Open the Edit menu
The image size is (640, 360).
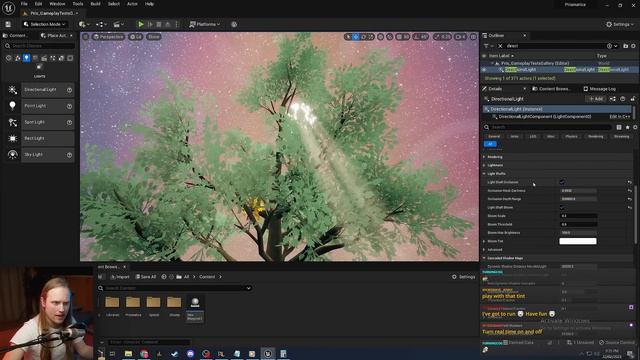pos(38,4)
